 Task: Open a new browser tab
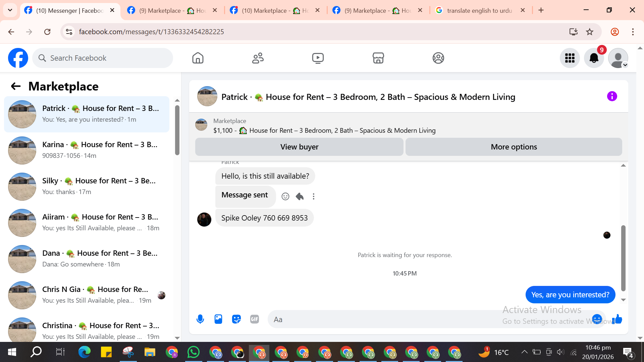pyautogui.click(x=541, y=10)
